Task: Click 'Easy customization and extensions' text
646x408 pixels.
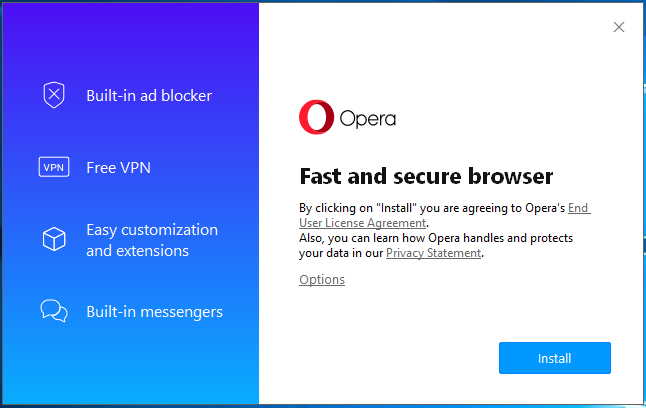Action: click(x=152, y=240)
